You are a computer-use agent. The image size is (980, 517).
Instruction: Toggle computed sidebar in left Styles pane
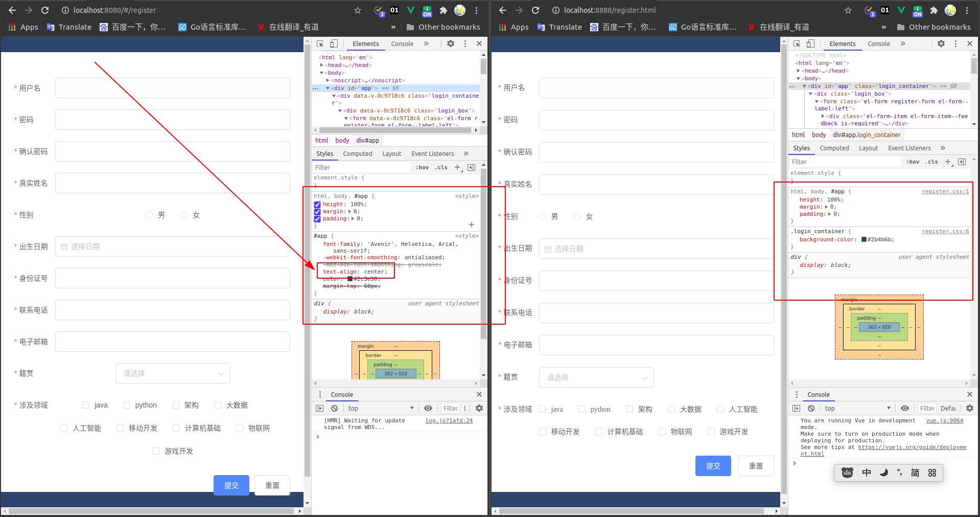471,168
